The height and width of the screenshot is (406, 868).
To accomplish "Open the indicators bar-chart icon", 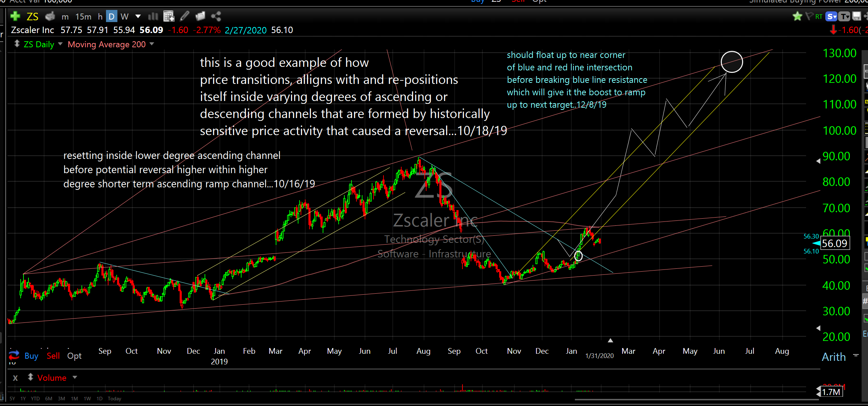I will coord(153,16).
